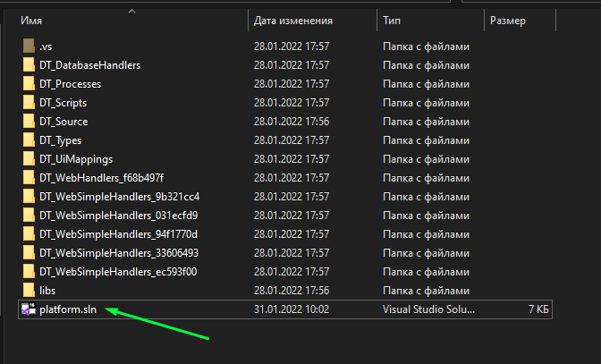This screenshot has width=601, height=364.
Task: Click the DT_Scripts folder icon
Action: click(x=29, y=103)
